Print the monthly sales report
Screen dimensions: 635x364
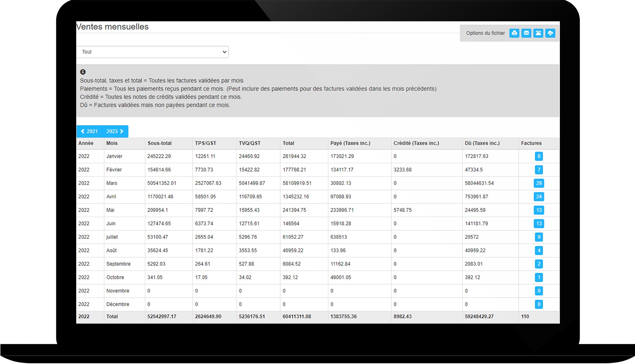[x=514, y=33]
